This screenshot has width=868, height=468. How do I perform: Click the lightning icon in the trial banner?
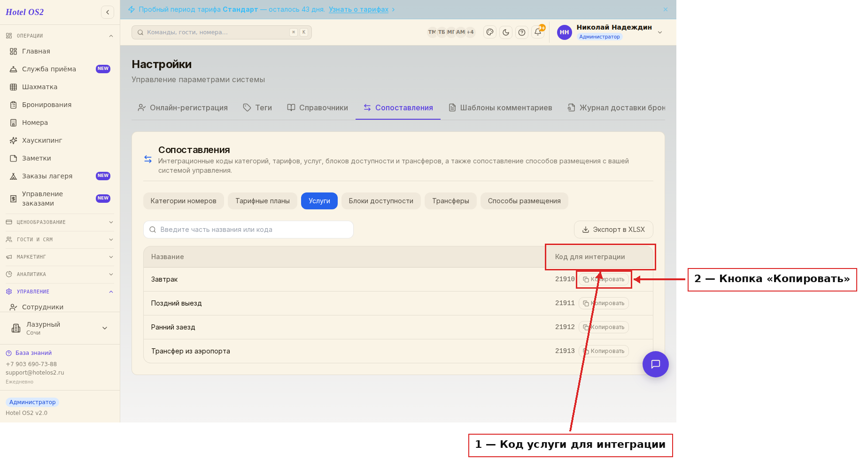[x=132, y=9]
